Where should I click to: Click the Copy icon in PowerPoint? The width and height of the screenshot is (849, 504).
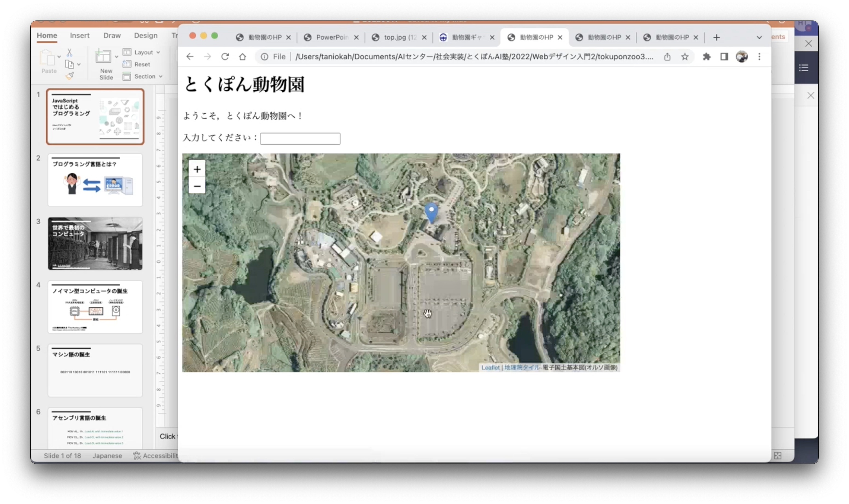69,64
